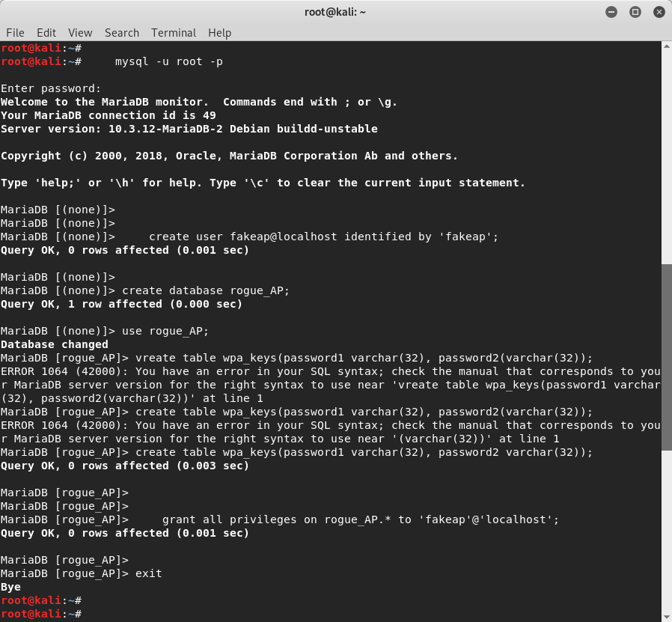Open the View menu
Screen dimensions: 672x622
tap(80, 33)
